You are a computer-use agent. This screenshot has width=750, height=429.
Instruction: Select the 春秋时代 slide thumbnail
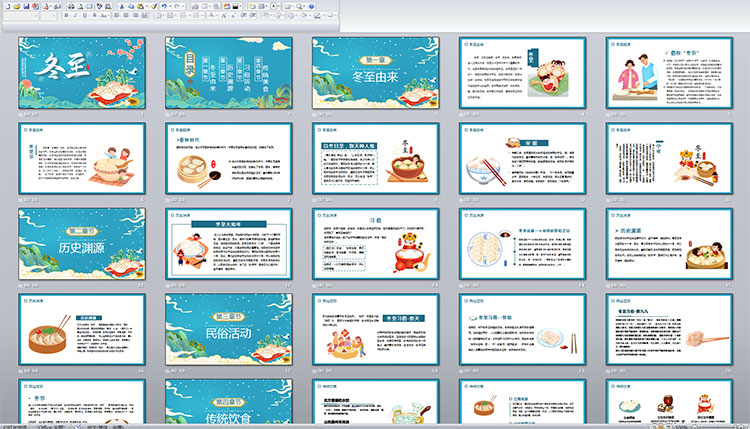point(229,158)
